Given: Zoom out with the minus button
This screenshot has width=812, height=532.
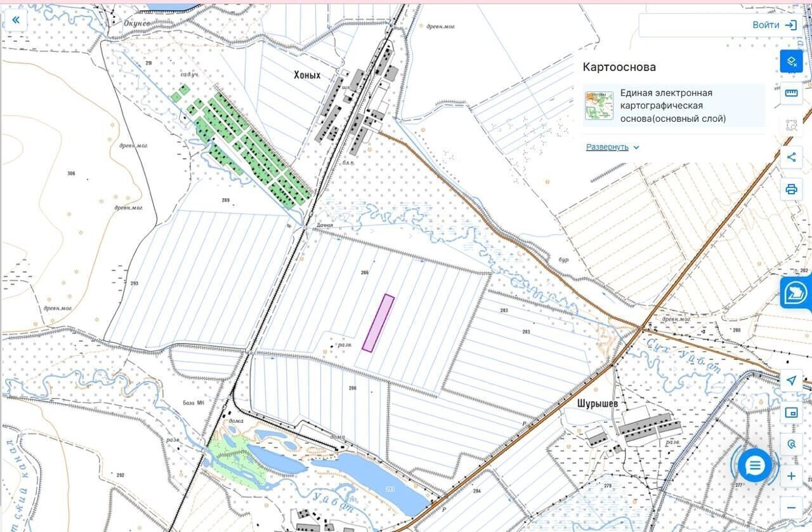Looking at the screenshot, I should tap(791, 508).
